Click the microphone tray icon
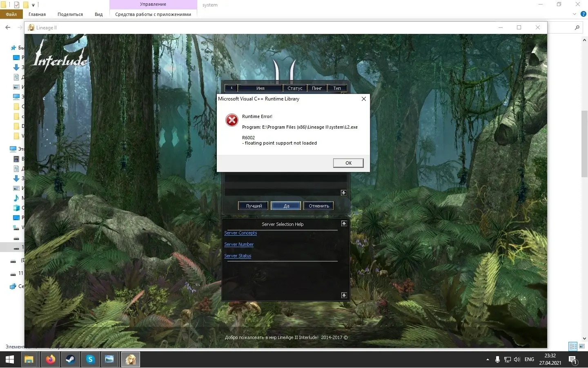 [x=497, y=360]
